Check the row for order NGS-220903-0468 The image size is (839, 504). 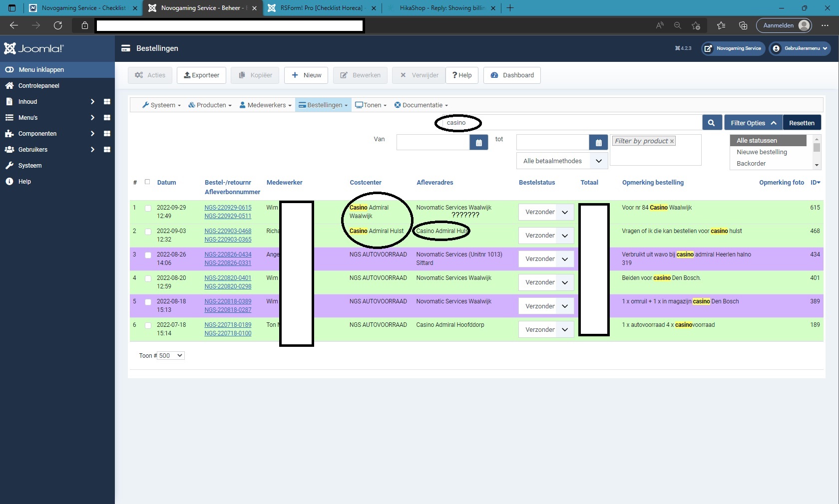[148, 232]
